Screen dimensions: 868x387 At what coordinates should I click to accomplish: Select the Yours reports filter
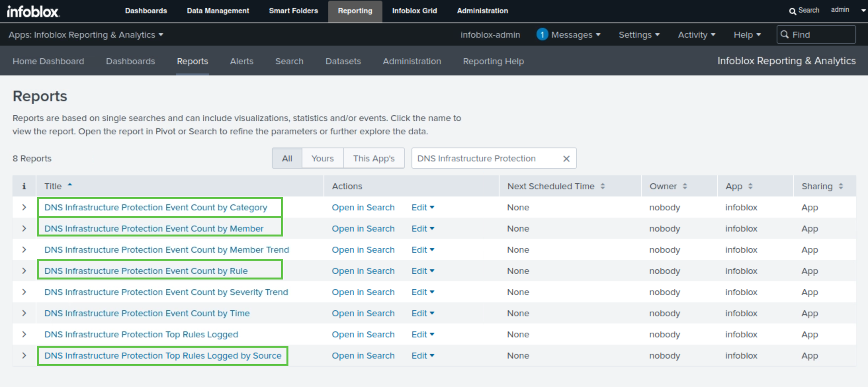point(323,158)
